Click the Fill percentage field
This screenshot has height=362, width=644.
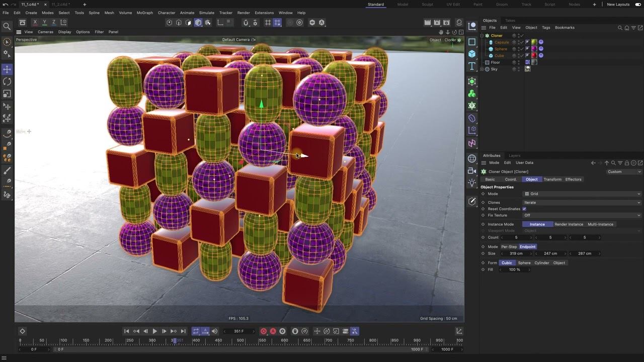click(x=514, y=269)
